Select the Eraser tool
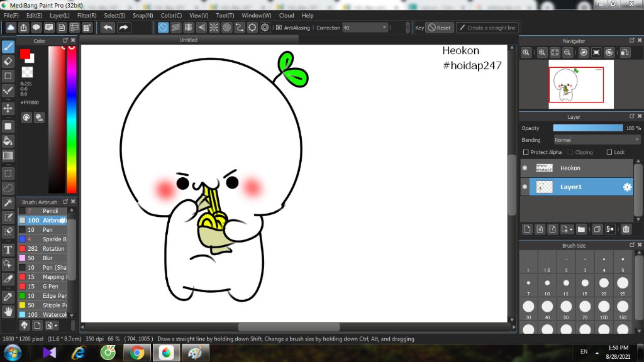644x362 pixels. (x=8, y=62)
